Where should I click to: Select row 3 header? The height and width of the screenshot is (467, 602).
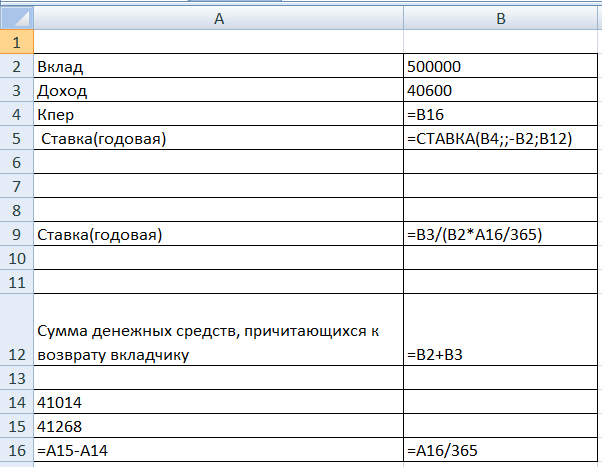tap(17, 90)
